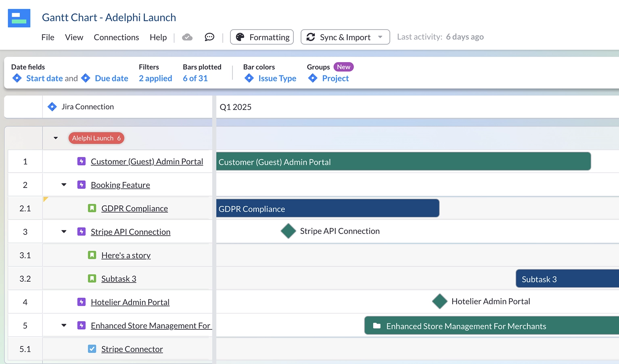Click the Jira diamond icon beside Start date
This screenshot has height=364, width=619.
point(17,78)
